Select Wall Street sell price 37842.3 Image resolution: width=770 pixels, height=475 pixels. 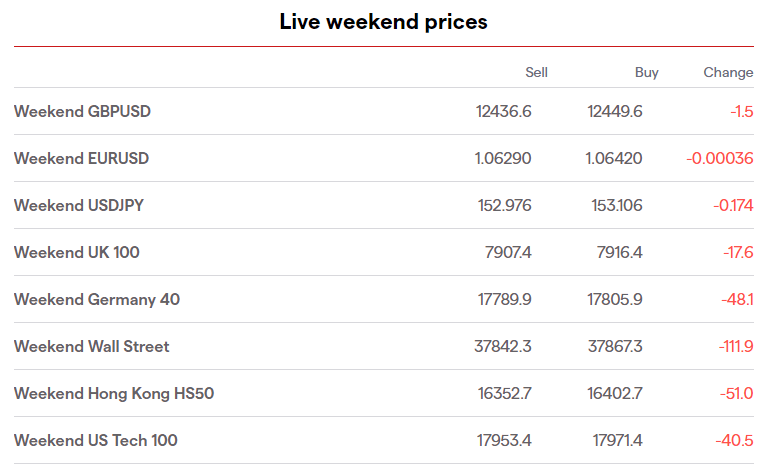coord(503,346)
